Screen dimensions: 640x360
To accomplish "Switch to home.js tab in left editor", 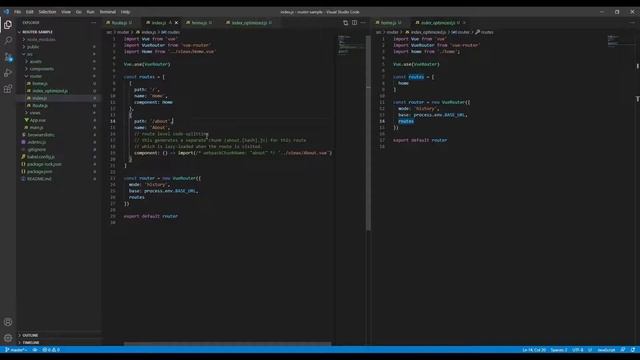I will point(200,23).
